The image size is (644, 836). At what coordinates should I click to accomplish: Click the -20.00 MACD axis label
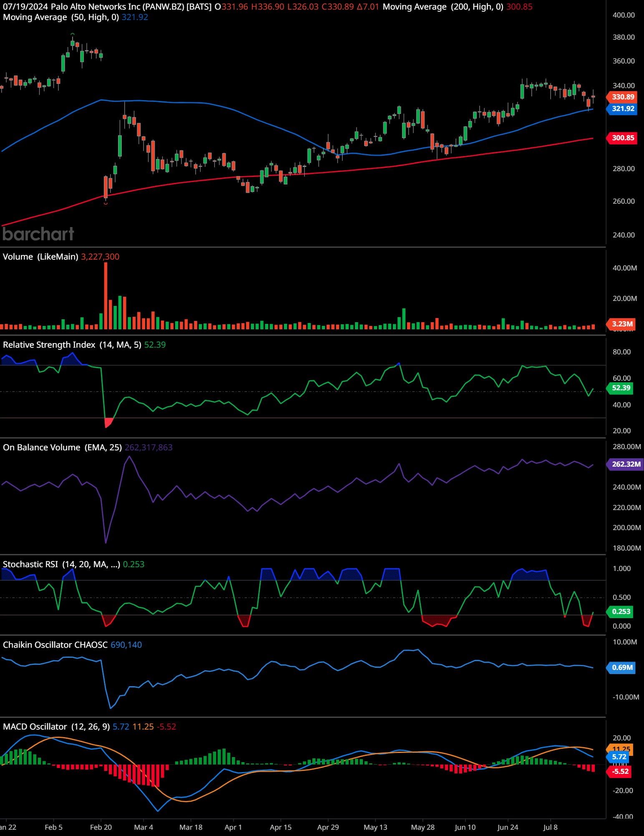pos(623,791)
